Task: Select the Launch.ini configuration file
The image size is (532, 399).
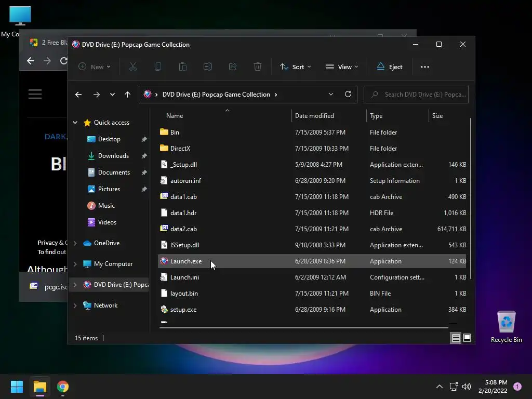Action: point(312,277)
